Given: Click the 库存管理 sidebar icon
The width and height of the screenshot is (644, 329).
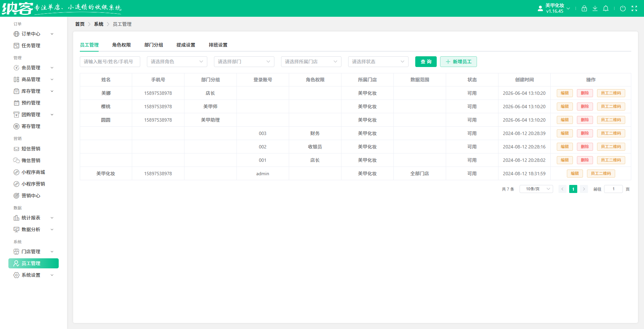Looking at the screenshot, I should coord(16,91).
